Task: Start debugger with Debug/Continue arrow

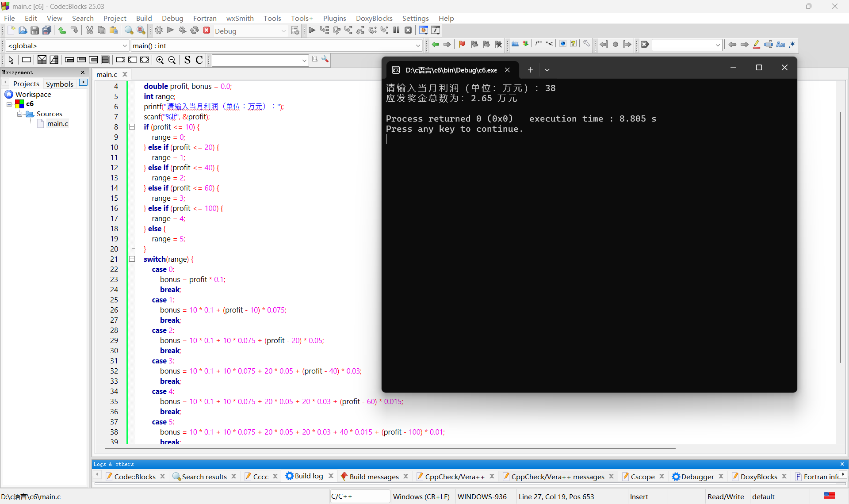Action: (x=312, y=31)
